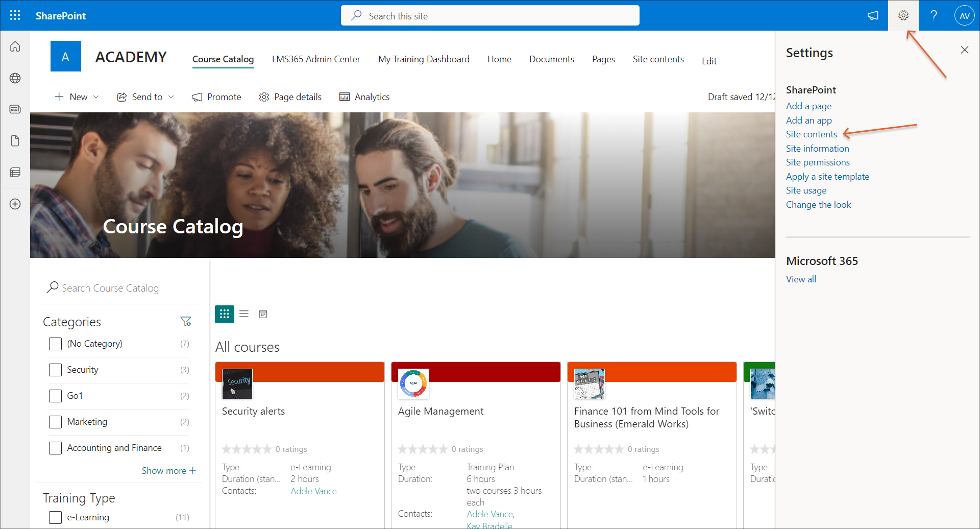Enable the e-Learning training type checkbox
This screenshot has width=980, height=529.
pyautogui.click(x=55, y=517)
